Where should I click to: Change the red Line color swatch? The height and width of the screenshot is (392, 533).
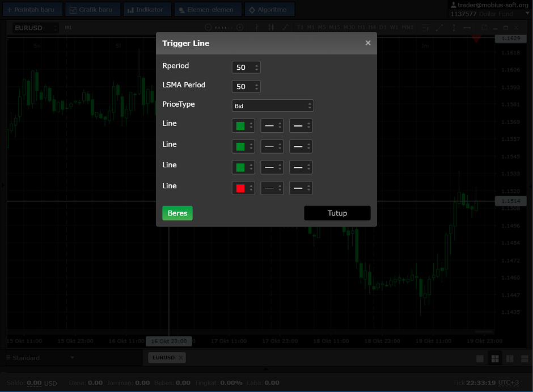pyautogui.click(x=243, y=188)
